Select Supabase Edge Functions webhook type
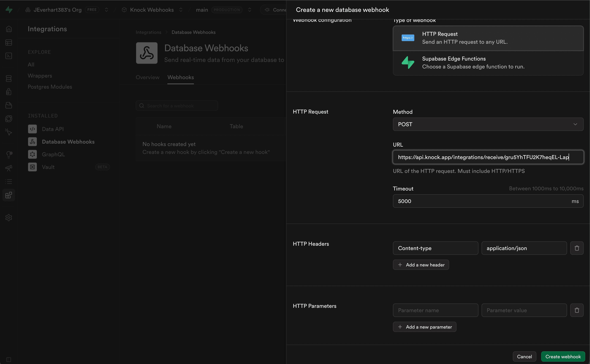 pyautogui.click(x=488, y=63)
